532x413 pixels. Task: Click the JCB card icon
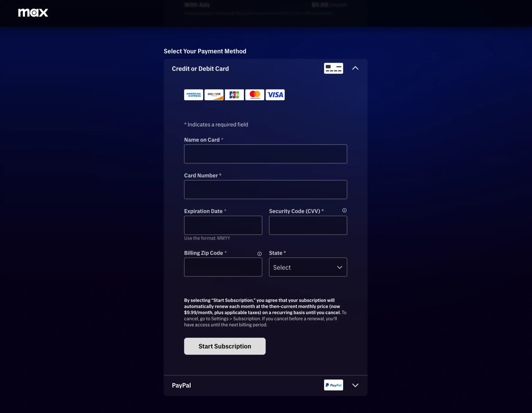pyautogui.click(x=234, y=95)
